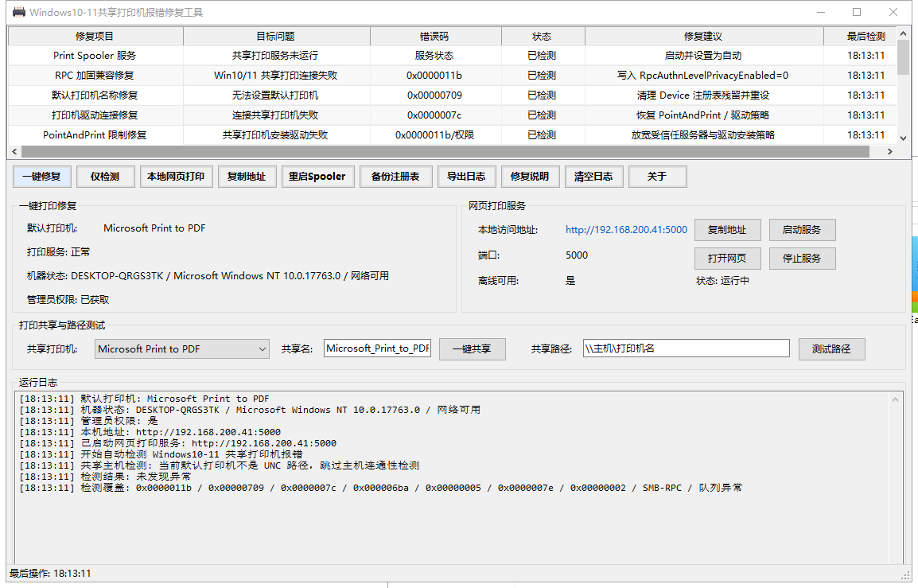The image size is (918, 588).
Task: Click the 端口 value 5000
Action: (x=577, y=255)
